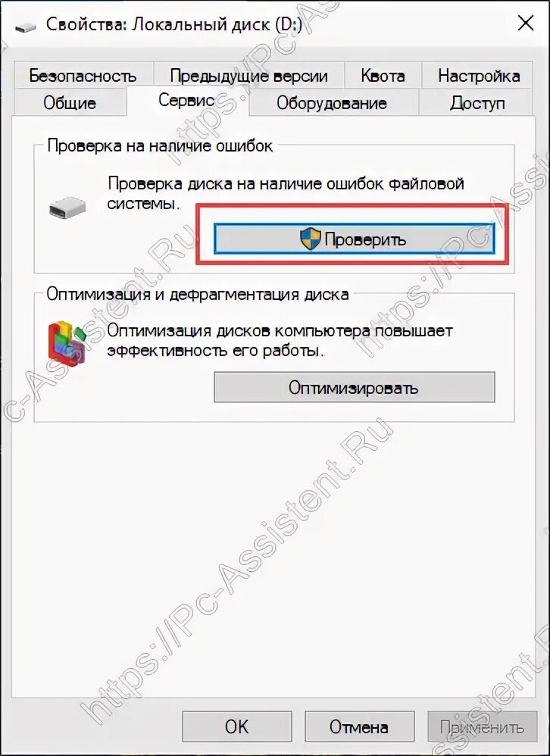The image size is (550, 756).
Task: Click the colorful defragmentation blocks icon
Action: pos(68,343)
